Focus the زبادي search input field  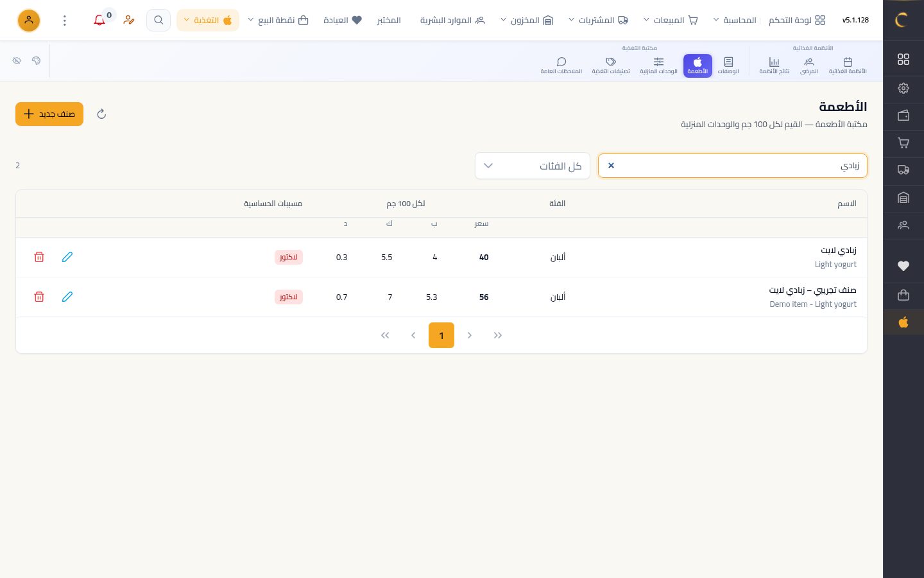733,166
